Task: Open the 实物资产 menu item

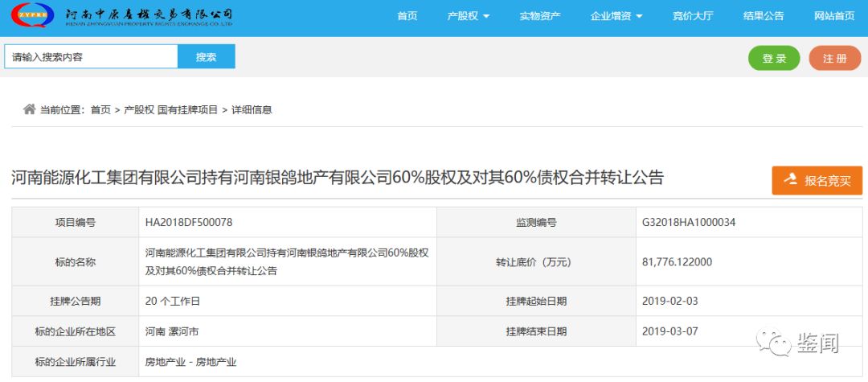Action: click(540, 16)
